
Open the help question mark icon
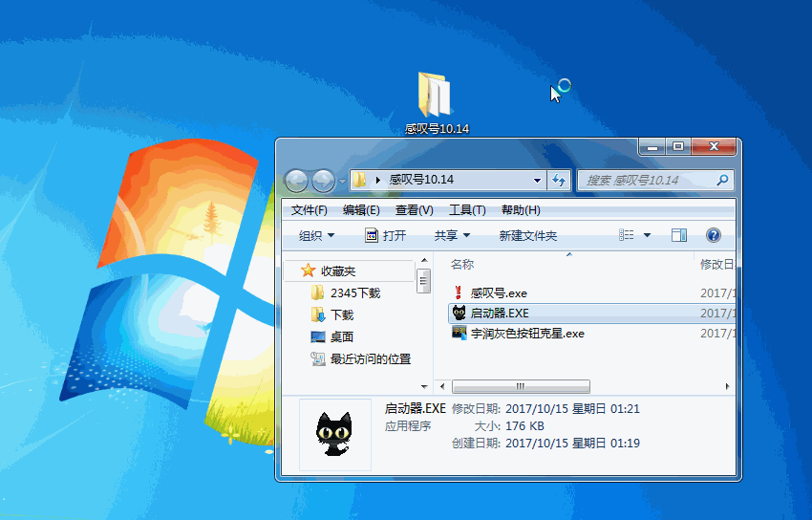click(x=713, y=235)
